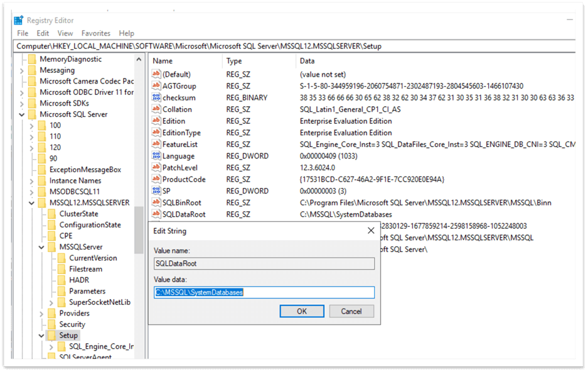Expand the SuperSocketNetLib node

click(51, 302)
